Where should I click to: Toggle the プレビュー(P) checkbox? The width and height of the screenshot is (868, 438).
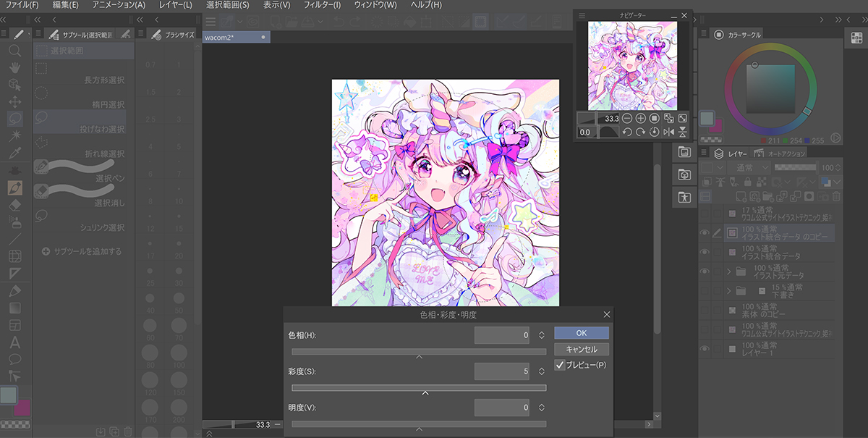pos(559,365)
